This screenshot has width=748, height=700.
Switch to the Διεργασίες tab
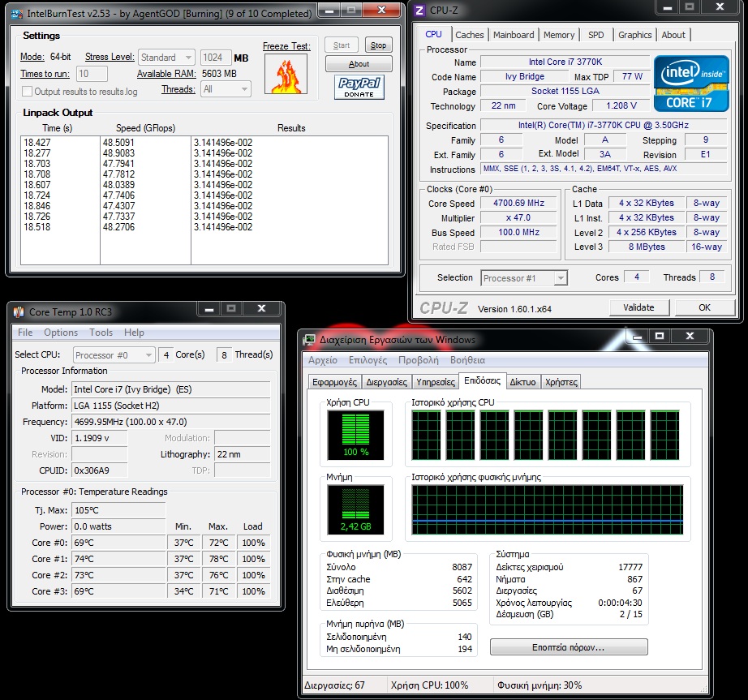pos(387,382)
